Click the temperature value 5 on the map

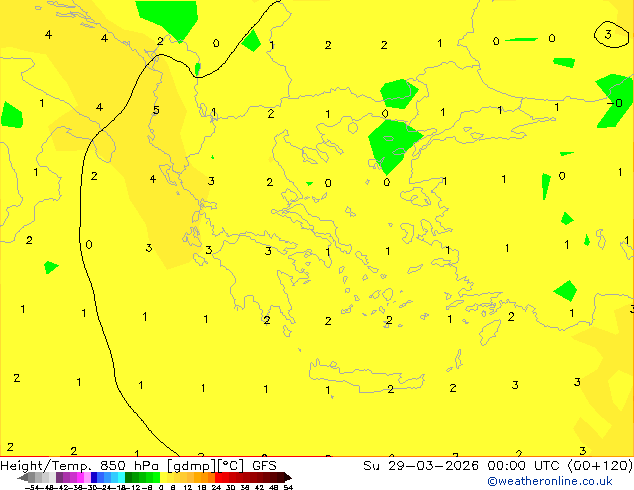tap(156, 110)
